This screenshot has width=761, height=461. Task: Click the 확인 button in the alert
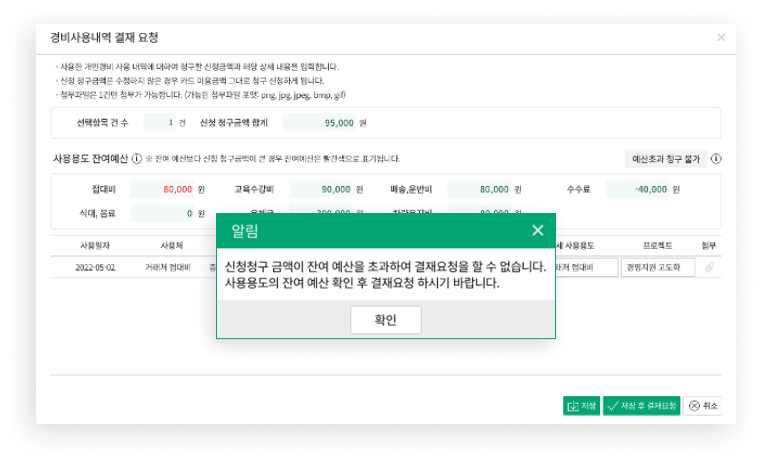385,320
